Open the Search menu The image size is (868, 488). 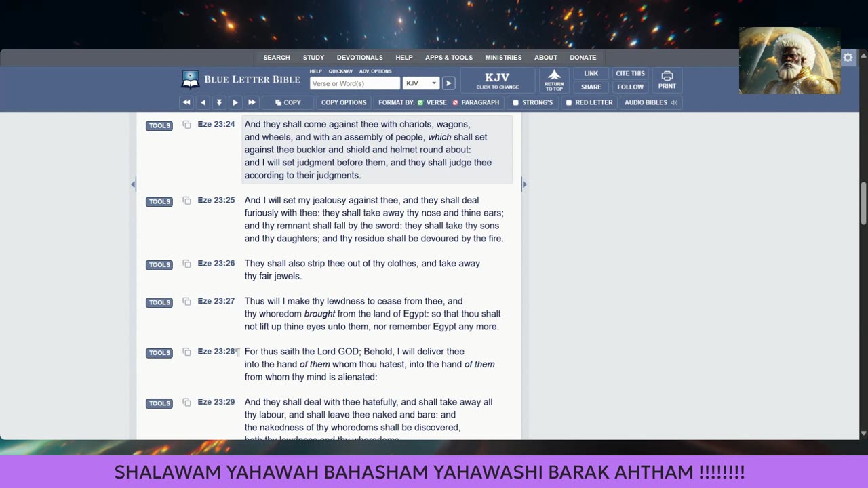[277, 58]
